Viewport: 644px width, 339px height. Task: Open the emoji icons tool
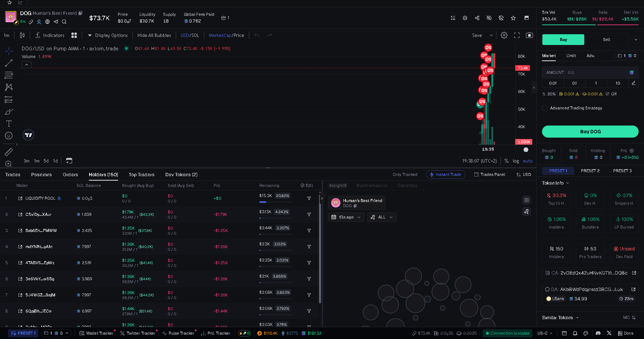pos(9,136)
